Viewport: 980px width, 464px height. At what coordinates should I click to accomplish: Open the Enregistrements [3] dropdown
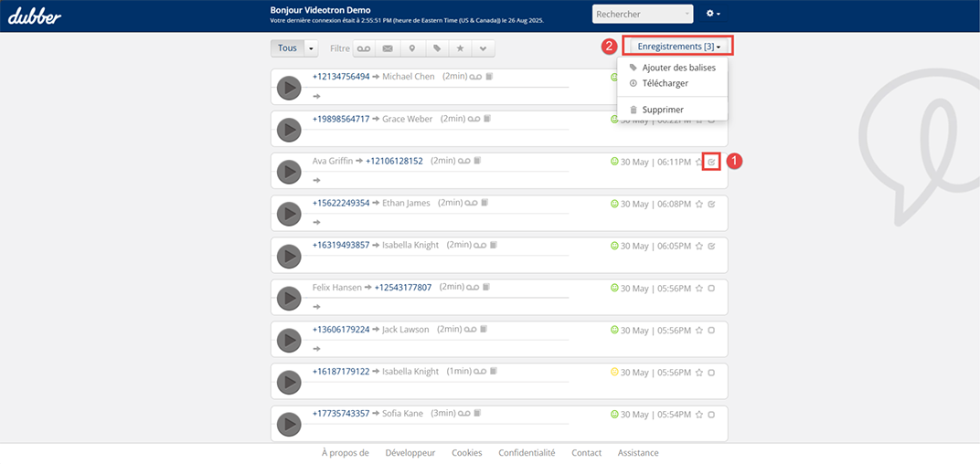[678, 46]
